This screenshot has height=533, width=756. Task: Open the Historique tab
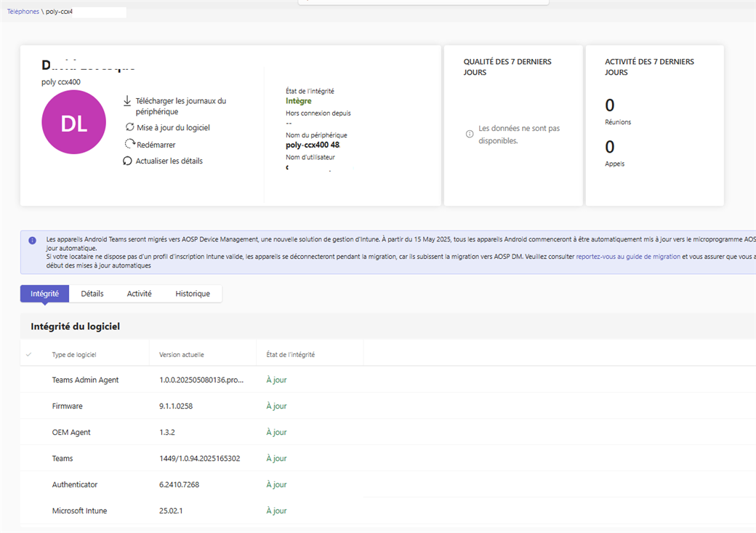click(x=193, y=294)
